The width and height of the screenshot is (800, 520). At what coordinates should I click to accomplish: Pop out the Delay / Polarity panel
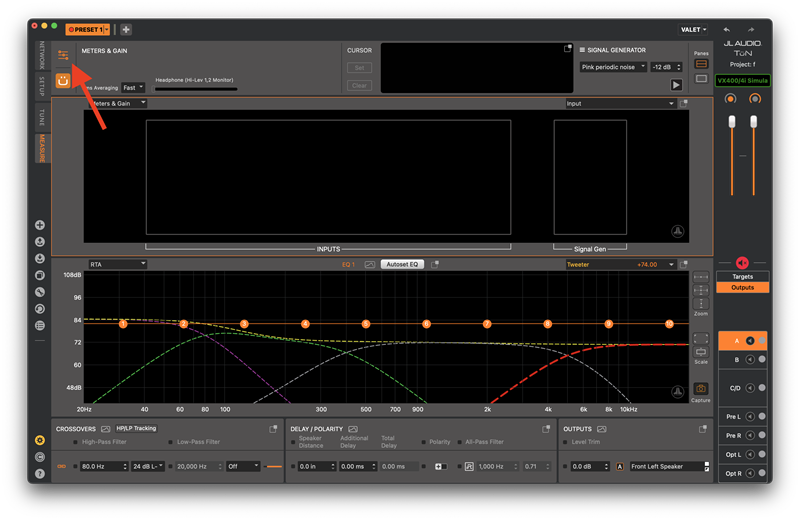(546, 429)
